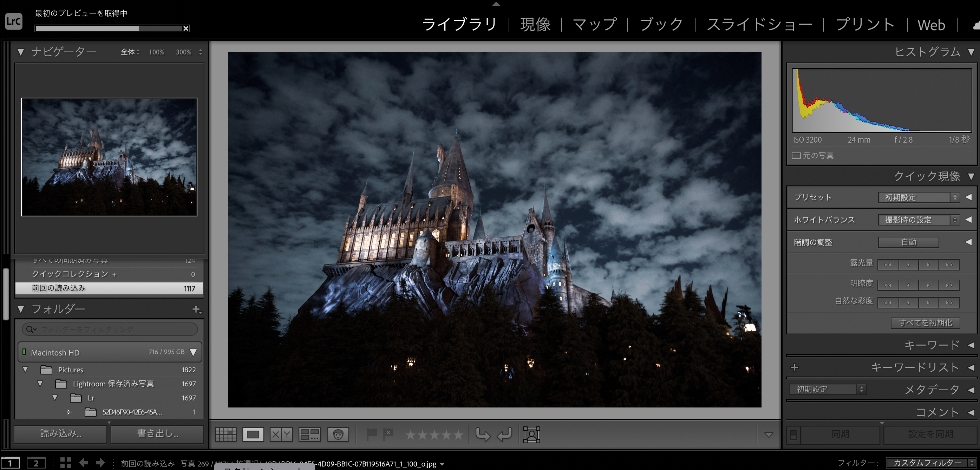Viewport: 980px width, 470px height.
Task: Rotate photo counter-clockwise
Action: click(x=483, y=434)
